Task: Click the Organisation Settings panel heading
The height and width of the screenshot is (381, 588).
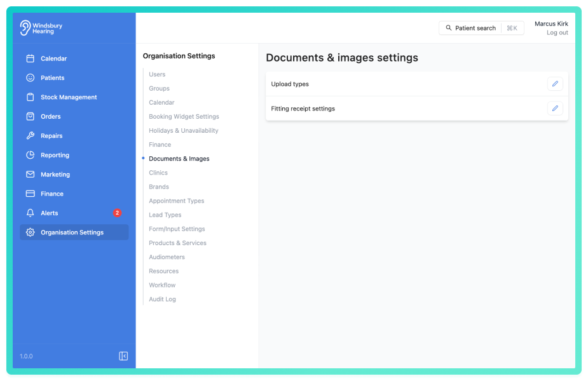Action: pos(179,56)
